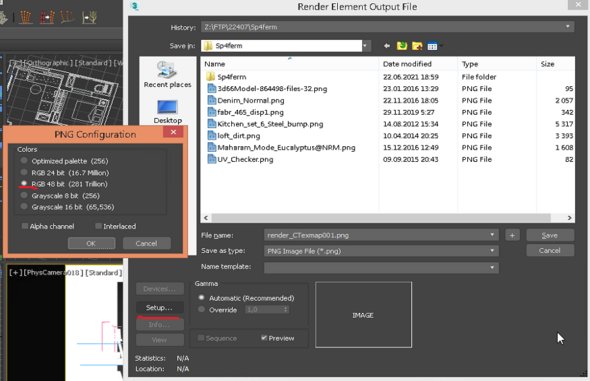Go up one folder level icon
Screen dimensions: 590x381
tap(402, 46)
